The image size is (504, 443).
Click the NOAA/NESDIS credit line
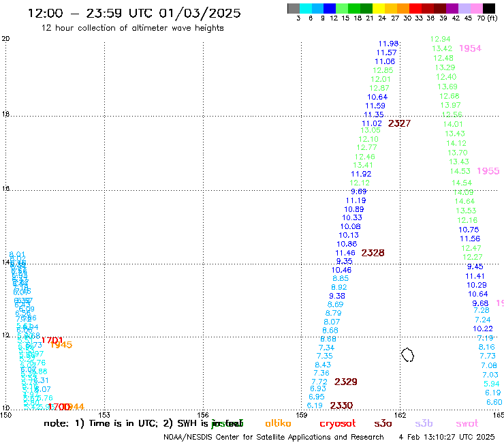[274, 438]
